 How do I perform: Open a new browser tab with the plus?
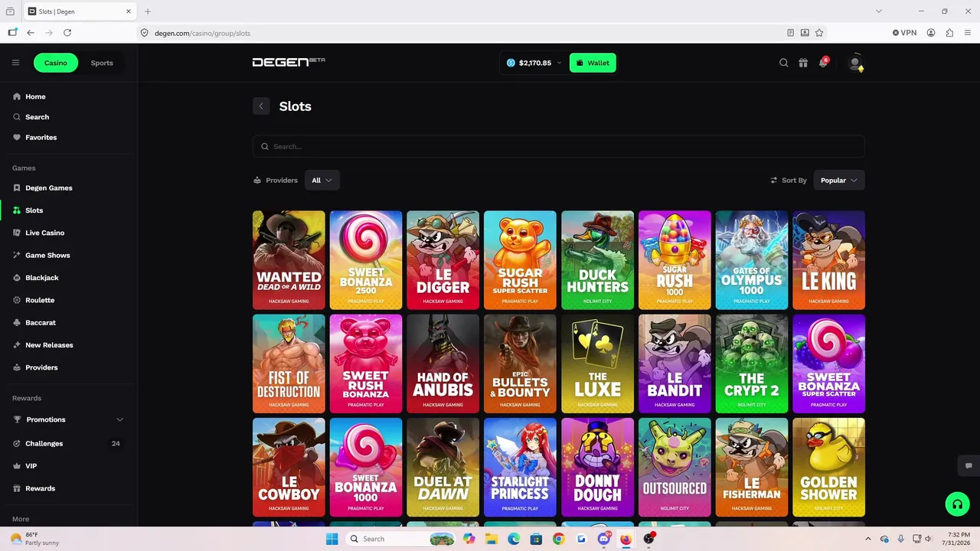click(x=148, y=11)
